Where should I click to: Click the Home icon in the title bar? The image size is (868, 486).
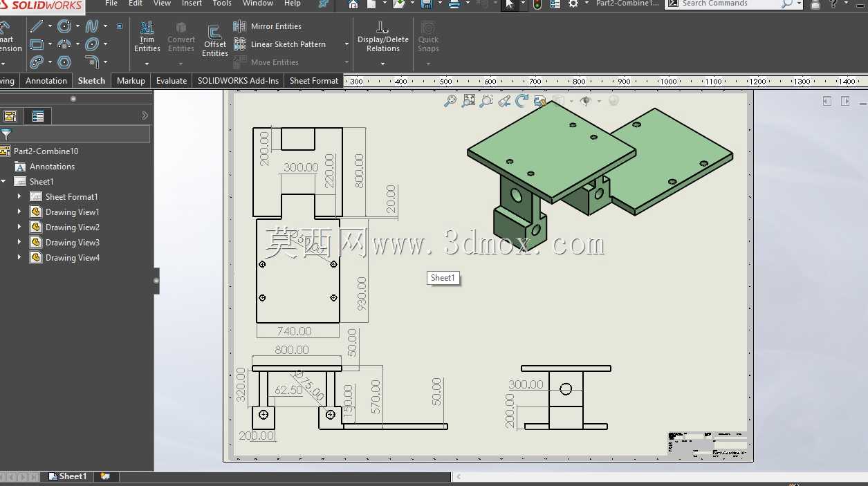[x=353, y=4]
